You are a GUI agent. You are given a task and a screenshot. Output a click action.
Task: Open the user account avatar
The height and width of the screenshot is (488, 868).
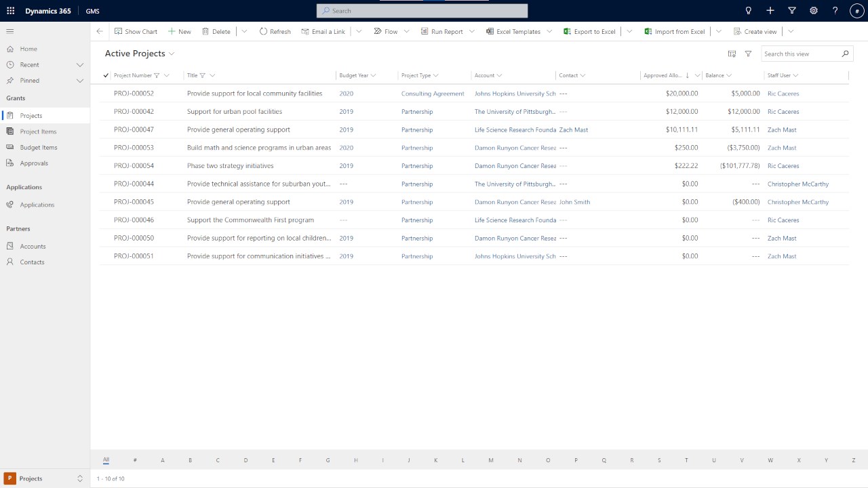point(856,11)
